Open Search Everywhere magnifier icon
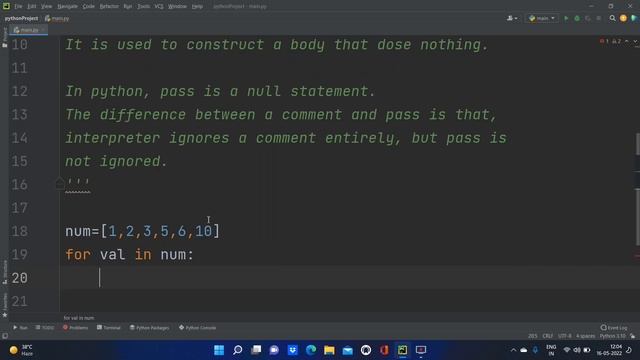Screen dimensions: 640x360 click(x=613, y=18)
